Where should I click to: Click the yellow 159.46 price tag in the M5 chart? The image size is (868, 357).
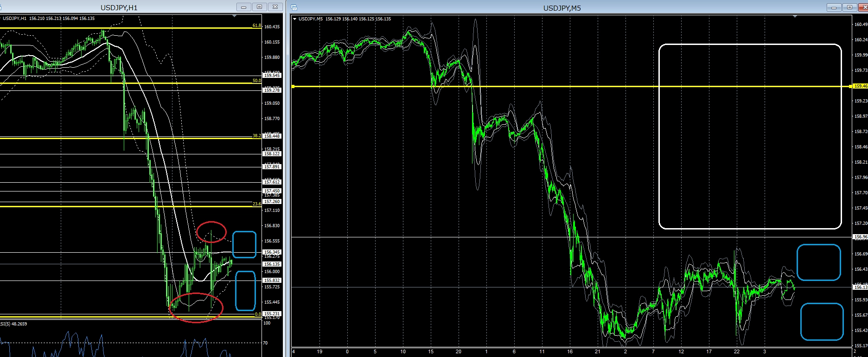click(x=861, y=86)
